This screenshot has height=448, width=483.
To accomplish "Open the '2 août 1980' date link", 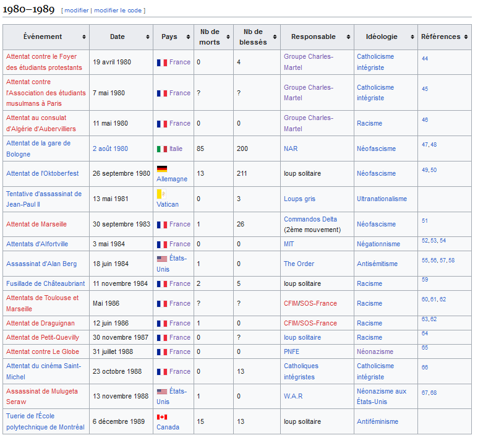I will tap(110, 149).
